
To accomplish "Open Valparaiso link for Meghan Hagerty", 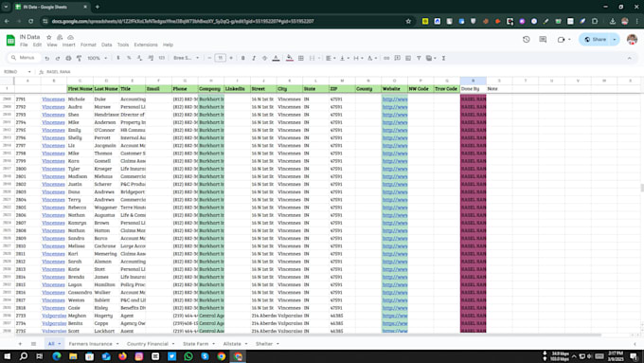I will 54,316.
